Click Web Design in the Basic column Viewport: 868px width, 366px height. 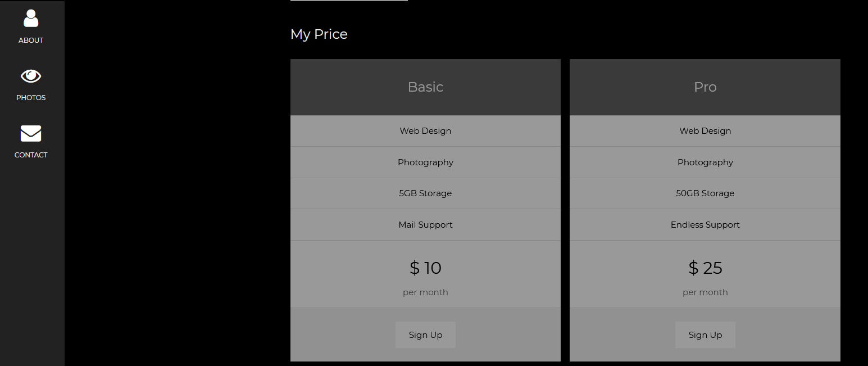[x=425, y=130]
